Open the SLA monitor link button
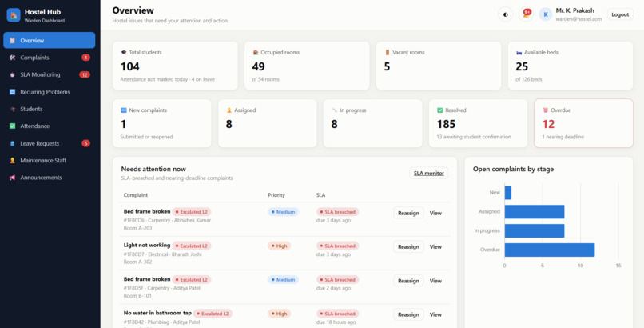644x328 pixels. tap(429, 174)
